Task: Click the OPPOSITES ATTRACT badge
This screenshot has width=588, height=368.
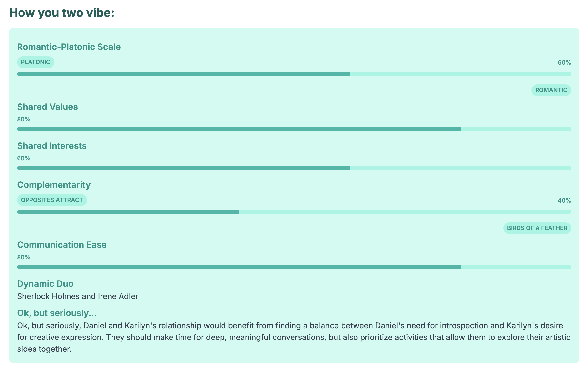Action: pyautogui.click(x=52, y=200)
